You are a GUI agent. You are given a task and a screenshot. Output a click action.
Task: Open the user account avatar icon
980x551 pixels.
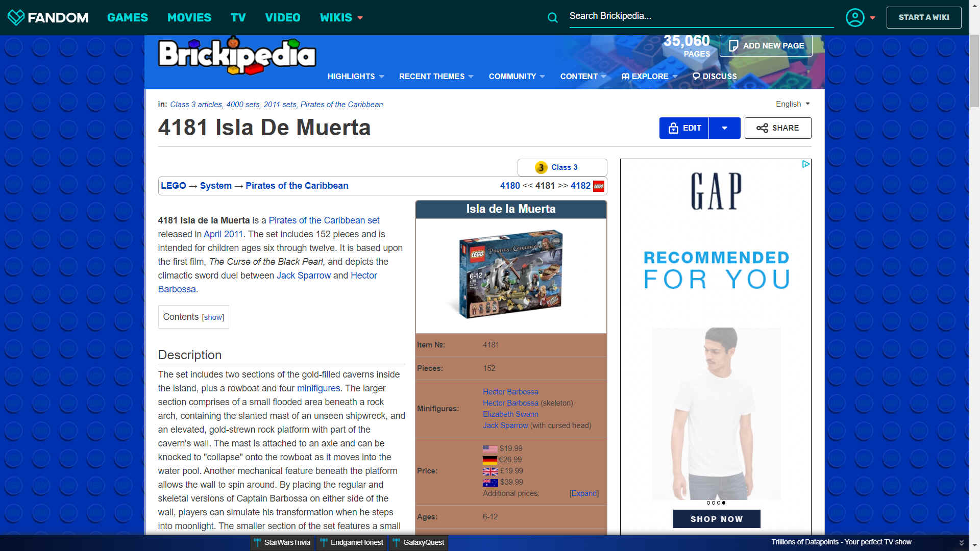pyautogui.click(x=855, y=17)
